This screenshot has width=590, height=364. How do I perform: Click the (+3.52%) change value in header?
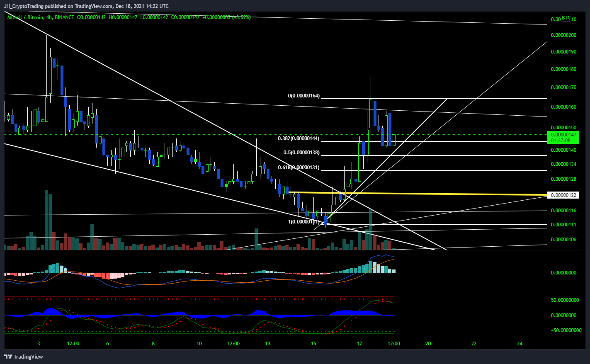241,17
